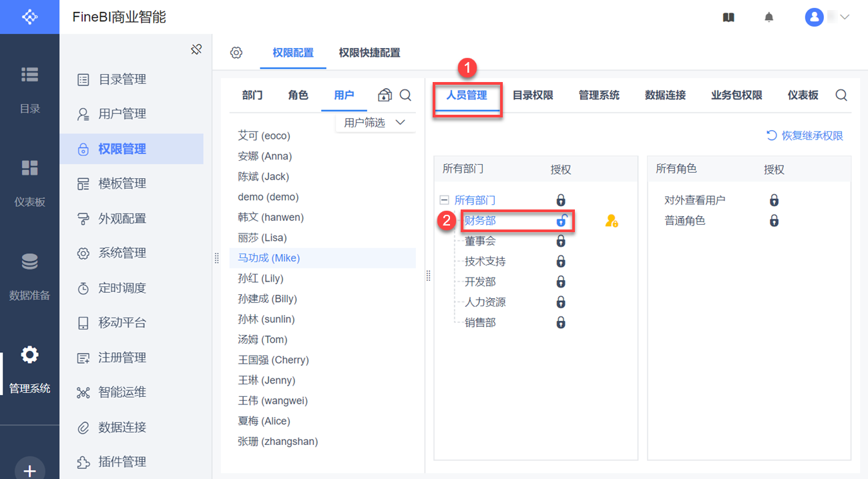Click the yellow user icon beside 财务部
This screenshot has height=479, width=868.
(x=611, y=221)
